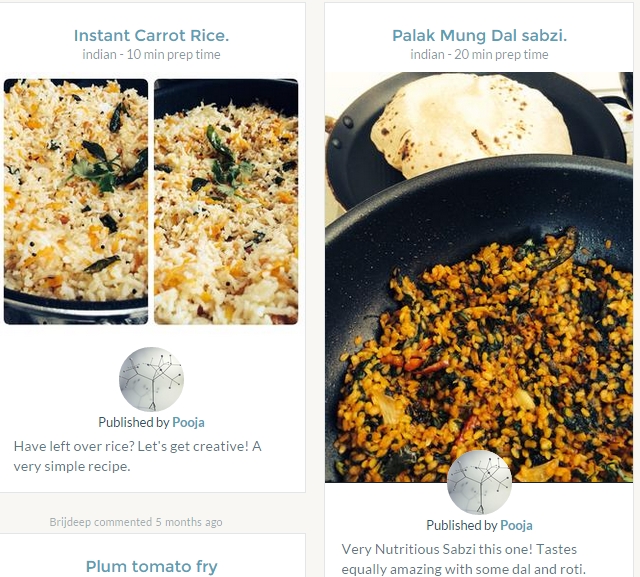Click the 'Very Nutritious Sabzi' description text
This screenshot has width=640, height=577.
pyautogui.click(x=473, y=559)
